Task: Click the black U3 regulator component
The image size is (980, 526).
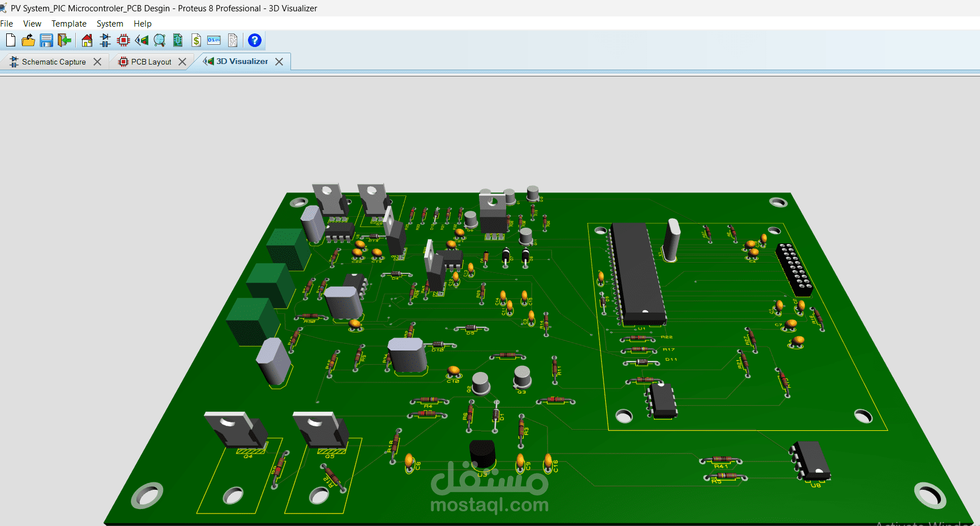Action: coord(483,454)
